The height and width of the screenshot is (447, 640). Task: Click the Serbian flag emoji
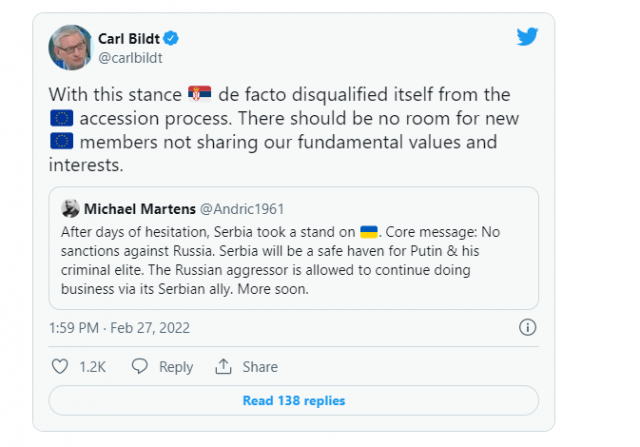[200, 95]
